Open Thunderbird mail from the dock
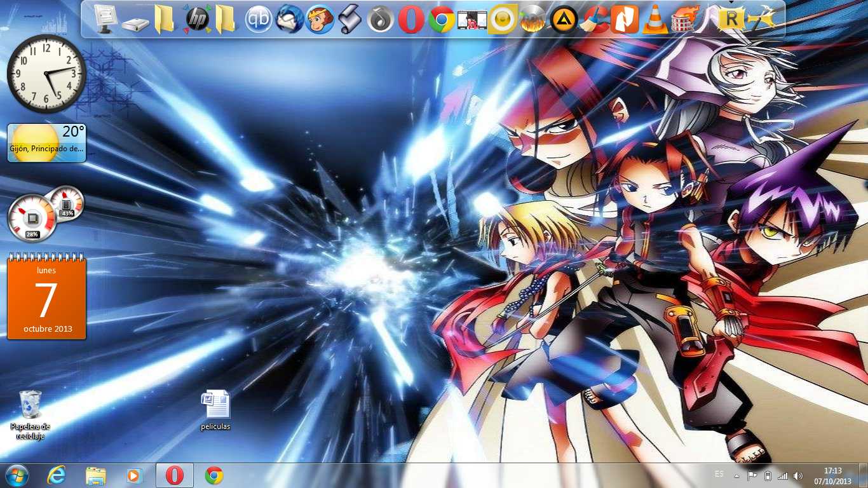 (x=289, y=20)
